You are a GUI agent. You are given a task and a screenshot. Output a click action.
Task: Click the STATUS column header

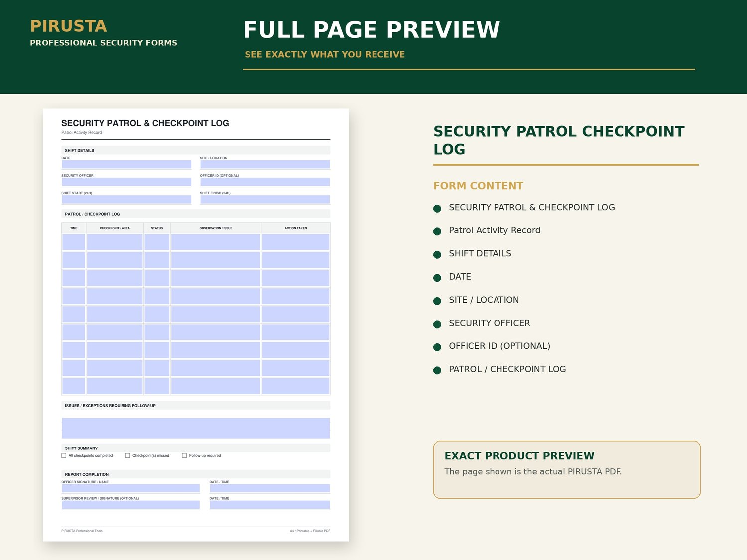(157, 228)
